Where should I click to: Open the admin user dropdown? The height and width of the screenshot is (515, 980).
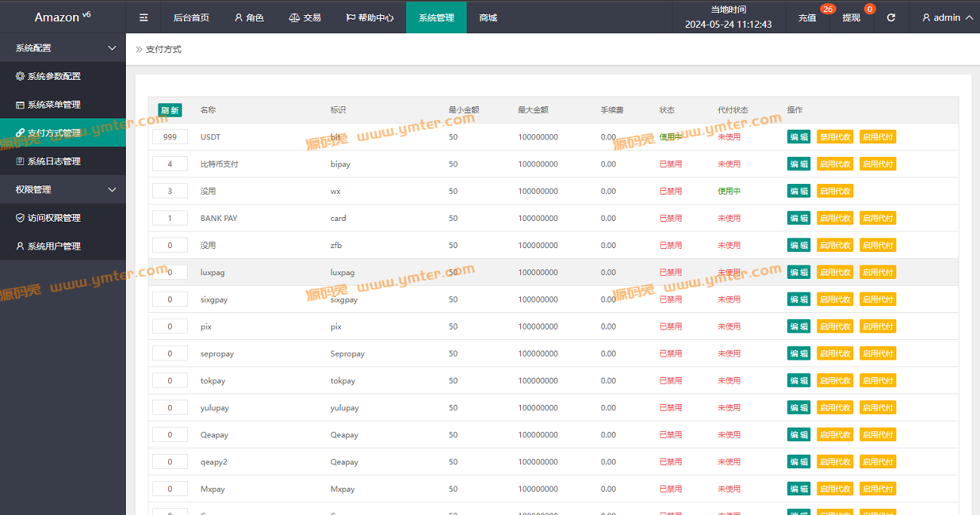[948, 17]
